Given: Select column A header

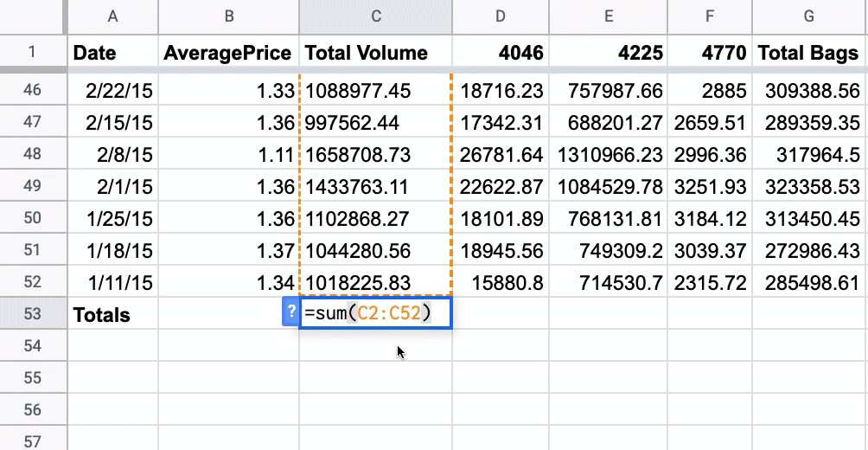Looking at the screenshot, I should (x=113, y=17).
